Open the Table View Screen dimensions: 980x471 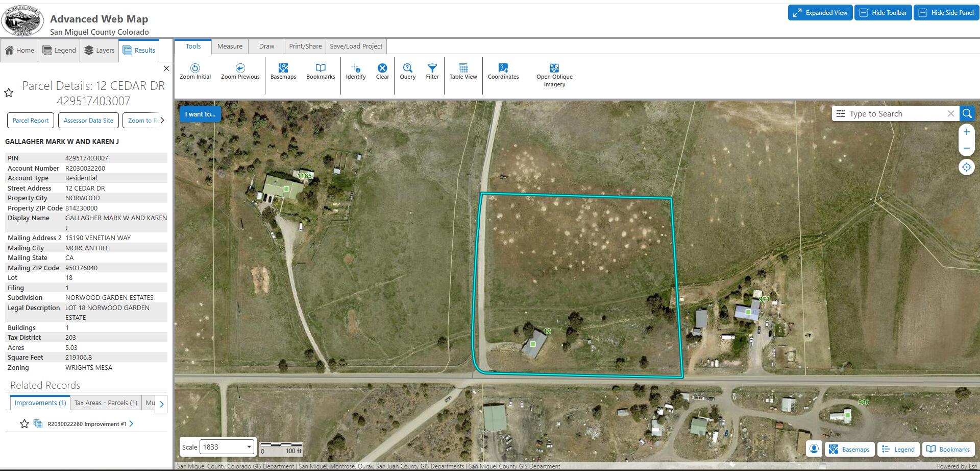[x=463, y=72]
